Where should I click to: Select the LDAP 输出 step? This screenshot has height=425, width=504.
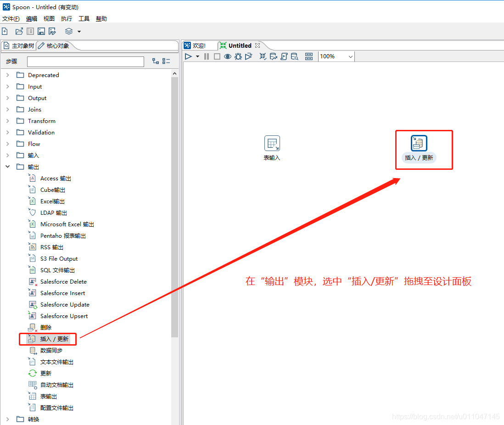point(53,213)
